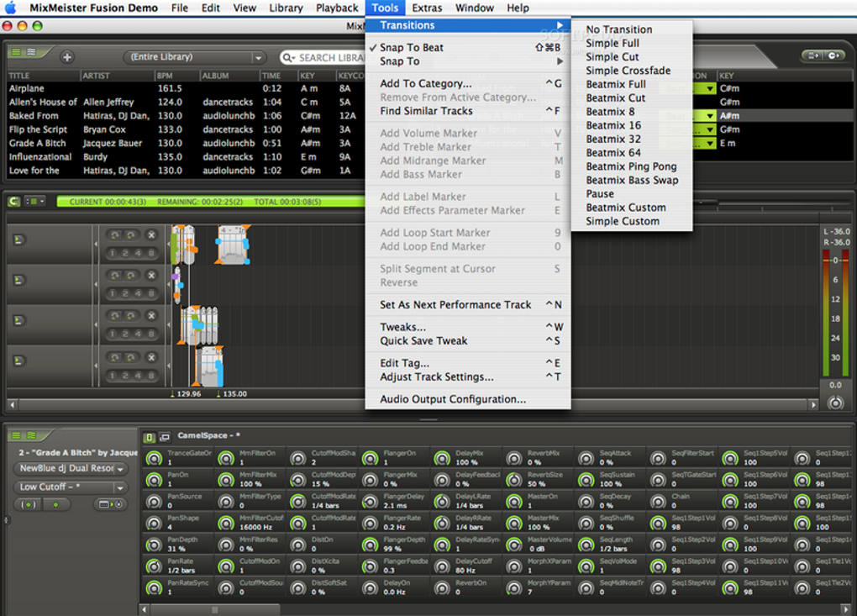Click the green timeline progress bar
The image size is (857, 616).
coord(210,202)
